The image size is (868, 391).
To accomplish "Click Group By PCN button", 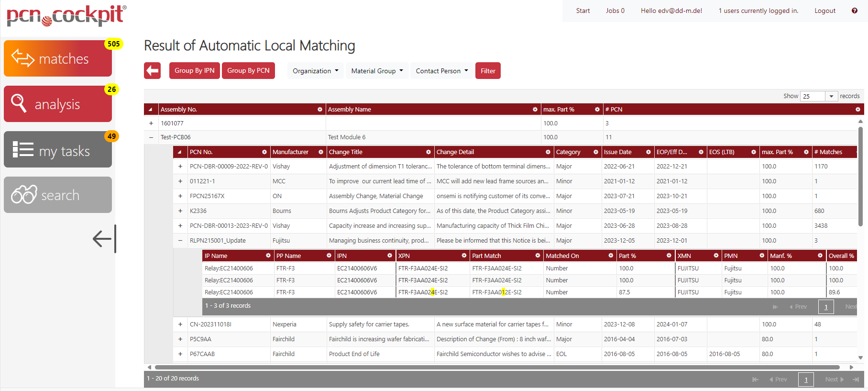I will click(248, 71).
